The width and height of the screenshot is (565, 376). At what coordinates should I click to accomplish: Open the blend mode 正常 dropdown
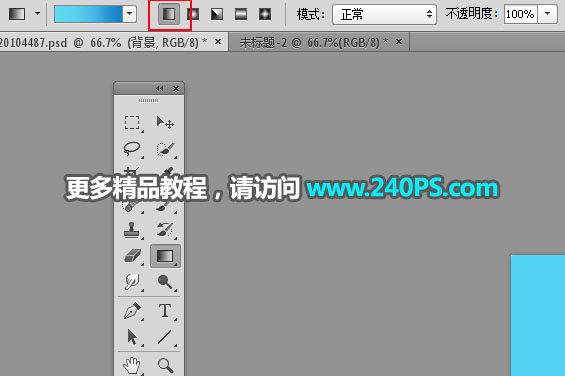(x=384, y=14)
